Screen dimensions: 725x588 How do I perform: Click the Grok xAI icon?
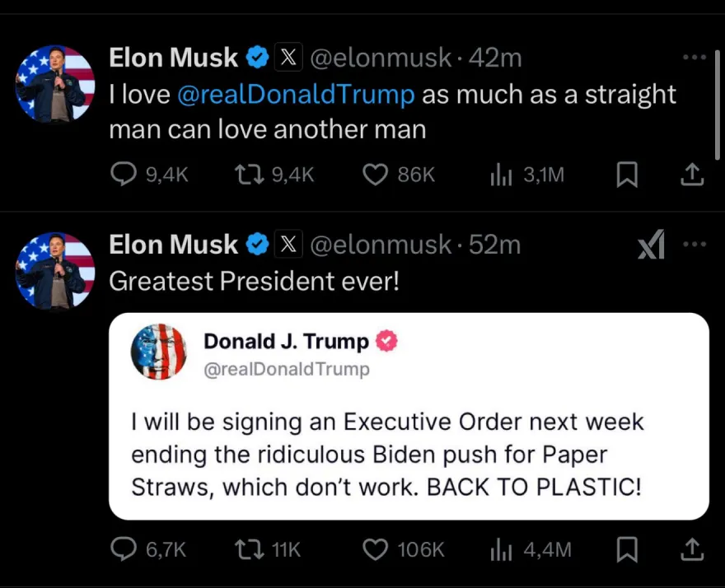651,245
